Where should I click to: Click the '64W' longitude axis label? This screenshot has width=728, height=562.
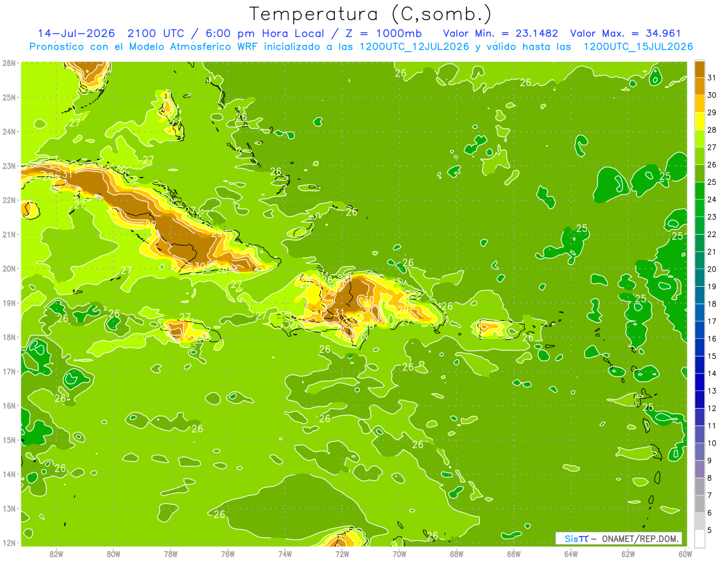[571, 554]
